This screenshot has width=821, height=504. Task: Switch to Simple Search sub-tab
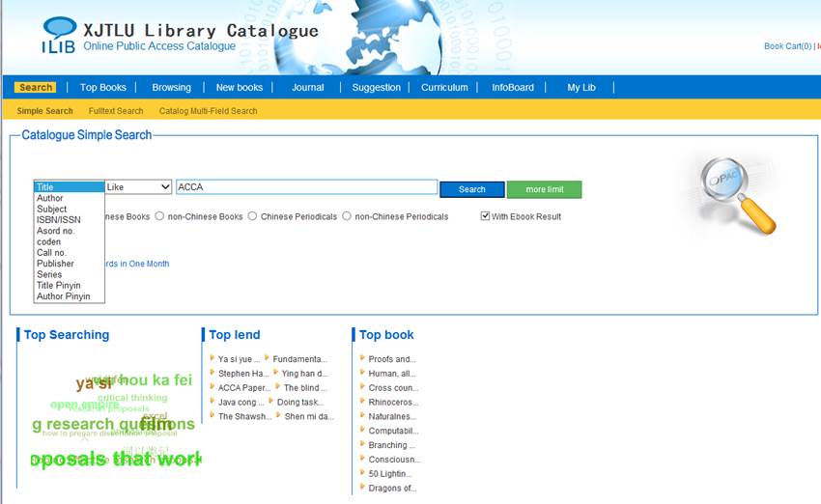click(x=44, y=111)
